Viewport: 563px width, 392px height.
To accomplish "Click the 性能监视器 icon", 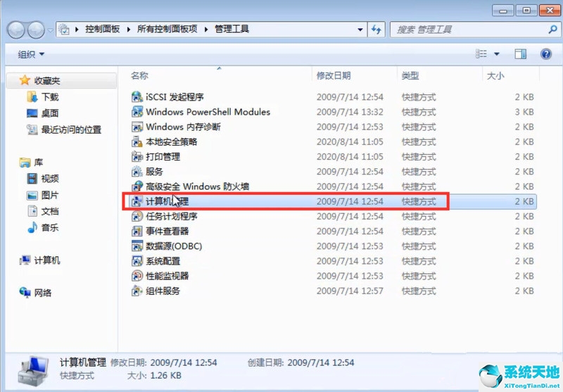I will 137,276.
